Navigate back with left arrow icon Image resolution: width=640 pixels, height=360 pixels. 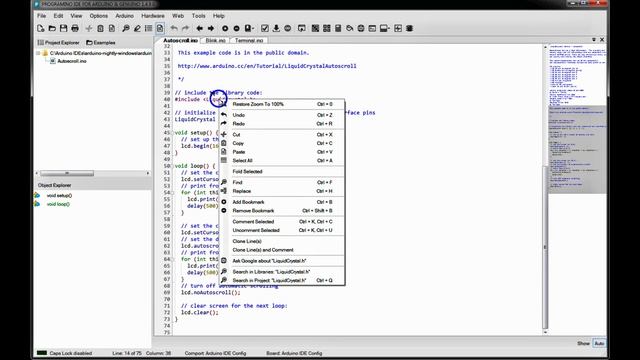199,28
